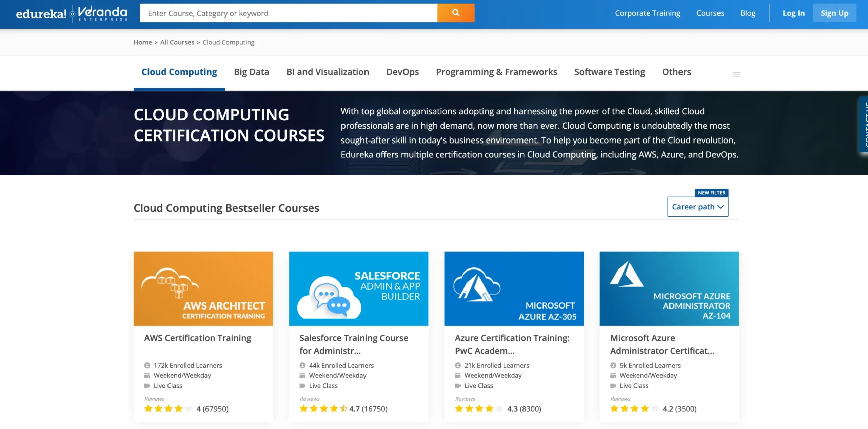Click Live Class camera icon on Azure AZ-305 card
Image resolution: width=868 pixels, height=429 pixels.
tap(458, 386)
